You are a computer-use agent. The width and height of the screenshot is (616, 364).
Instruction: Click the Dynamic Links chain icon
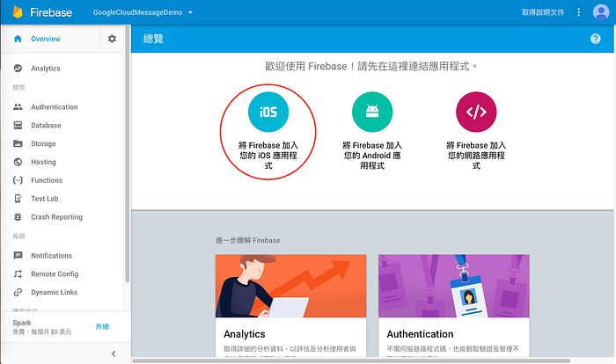click(18, 292)
